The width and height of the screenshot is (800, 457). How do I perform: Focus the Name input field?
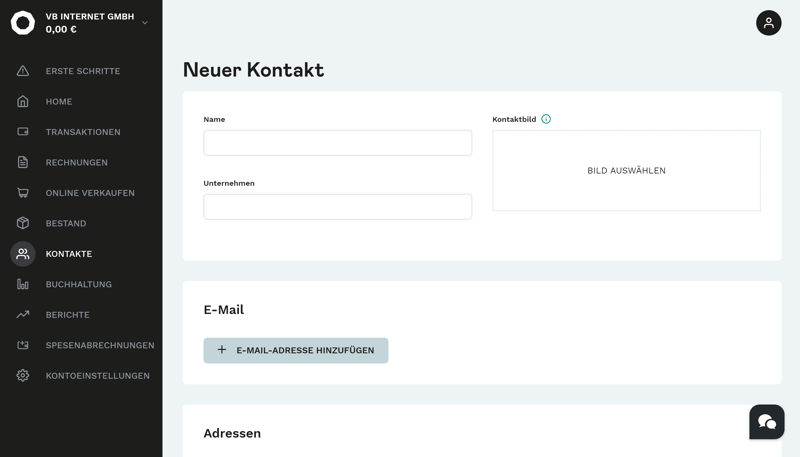click(337, 143)
